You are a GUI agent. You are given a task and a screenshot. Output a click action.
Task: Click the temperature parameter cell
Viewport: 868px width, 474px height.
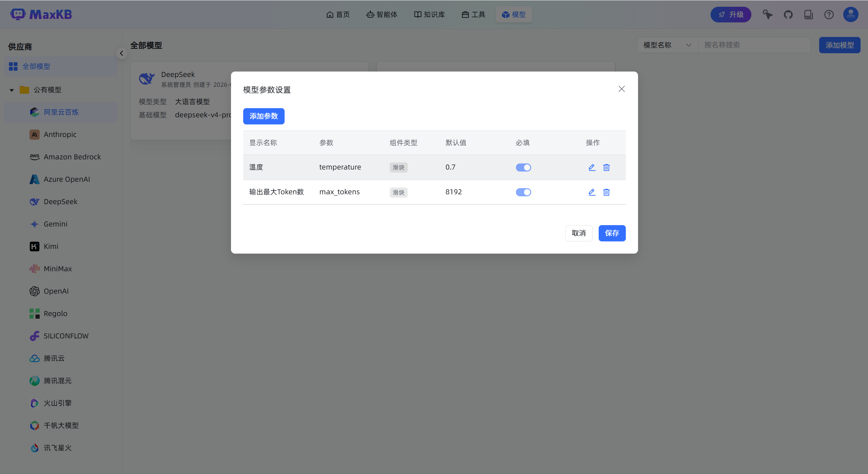point(340,167)
